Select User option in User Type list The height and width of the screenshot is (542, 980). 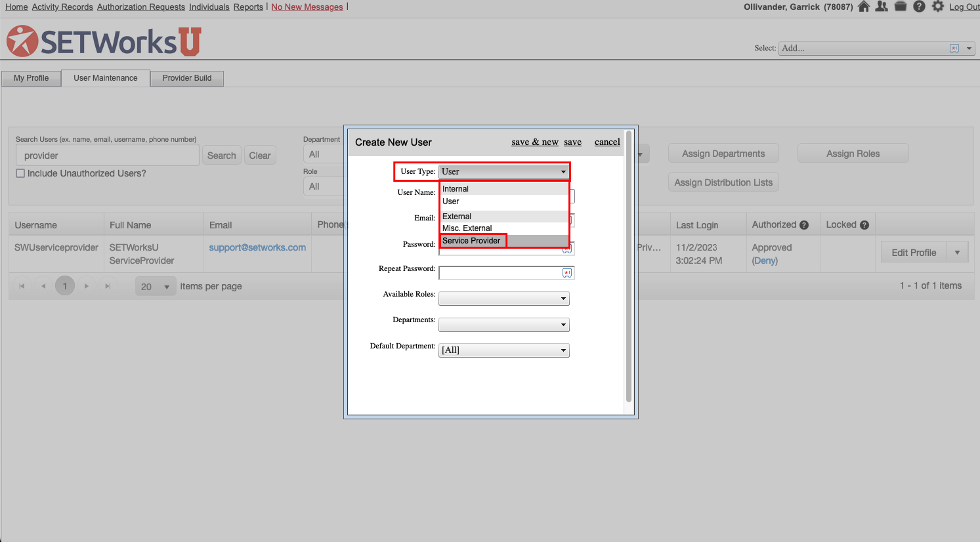click(x=503, y=201)
